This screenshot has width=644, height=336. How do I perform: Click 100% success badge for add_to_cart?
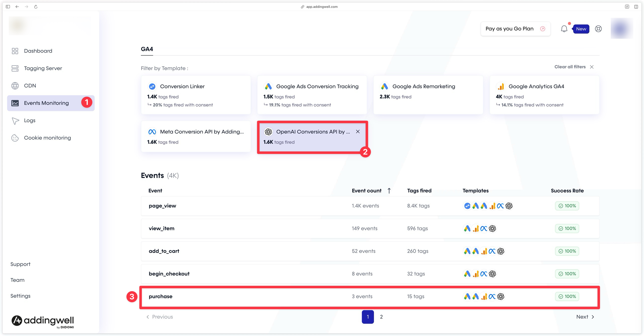tap(567, 251)
